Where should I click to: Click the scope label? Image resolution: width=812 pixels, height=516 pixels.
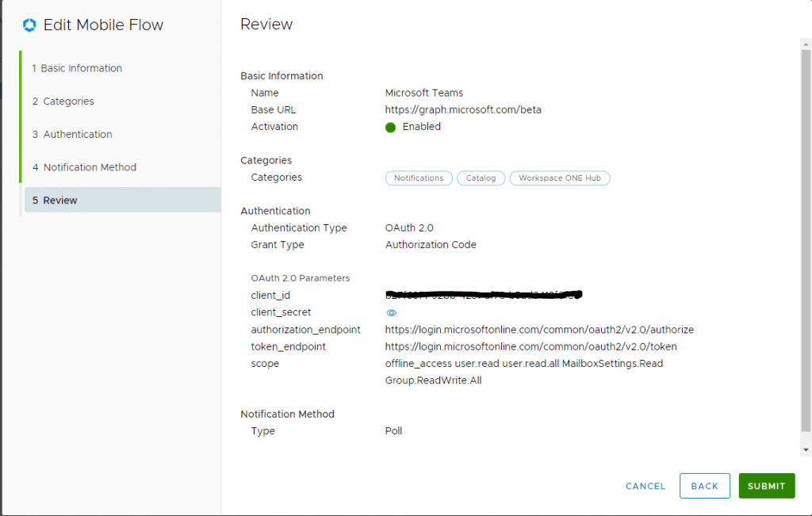point(265,364)
